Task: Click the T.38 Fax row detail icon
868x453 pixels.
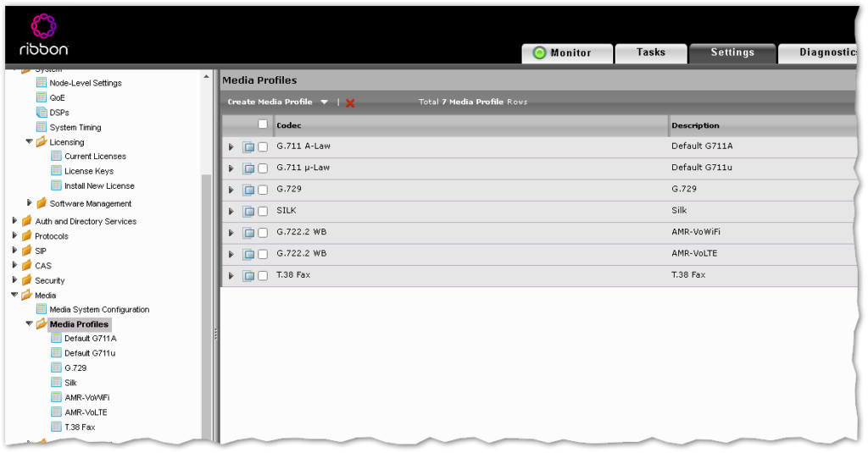Action: pyautogui.click(x=249, y=275)
